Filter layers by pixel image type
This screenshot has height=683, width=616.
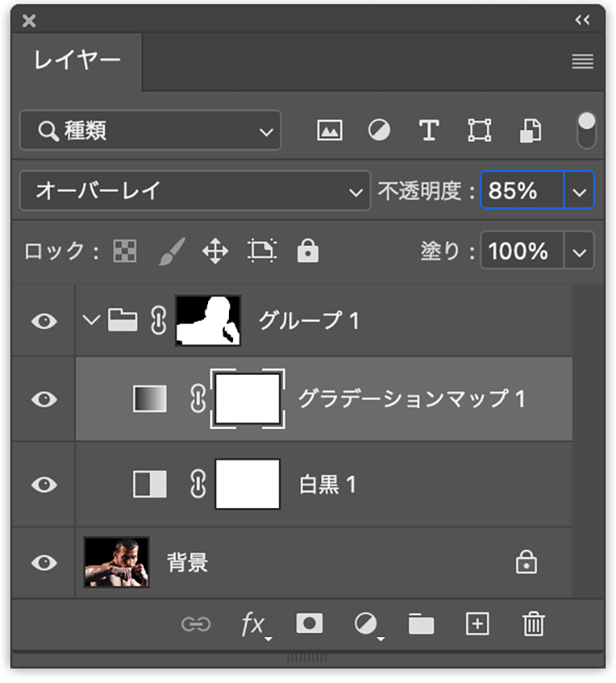(x=330, y=131)
